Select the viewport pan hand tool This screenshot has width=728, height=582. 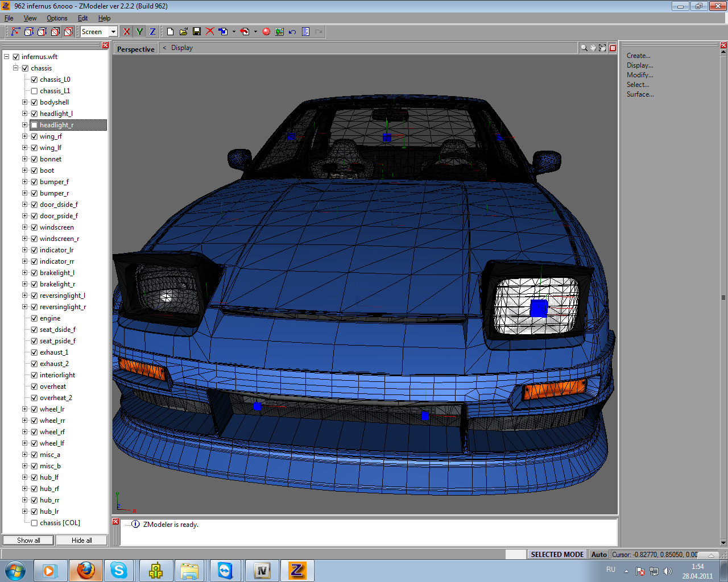click(593, 48)
